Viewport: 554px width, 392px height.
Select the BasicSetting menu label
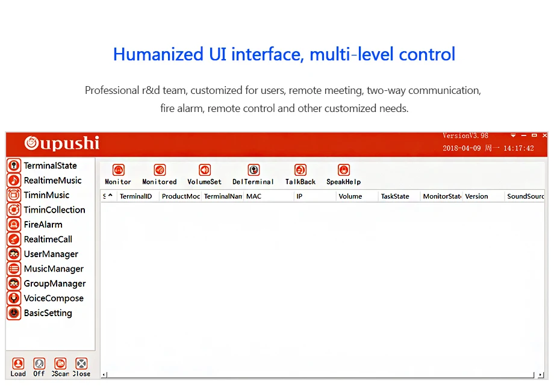click(48, 313)
